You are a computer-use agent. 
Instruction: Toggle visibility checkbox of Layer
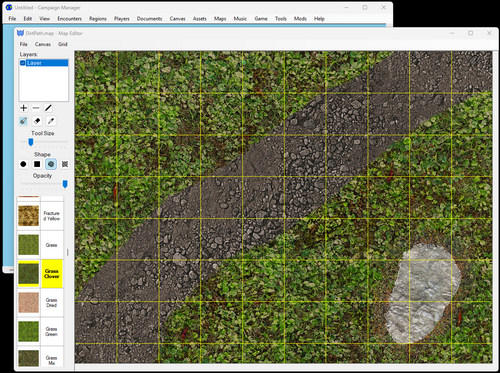click(23, 63)
